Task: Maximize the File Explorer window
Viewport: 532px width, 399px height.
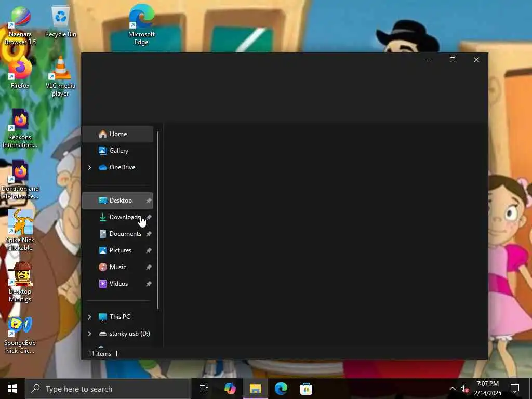Action: pyautogui.click(x=453, y=60)
